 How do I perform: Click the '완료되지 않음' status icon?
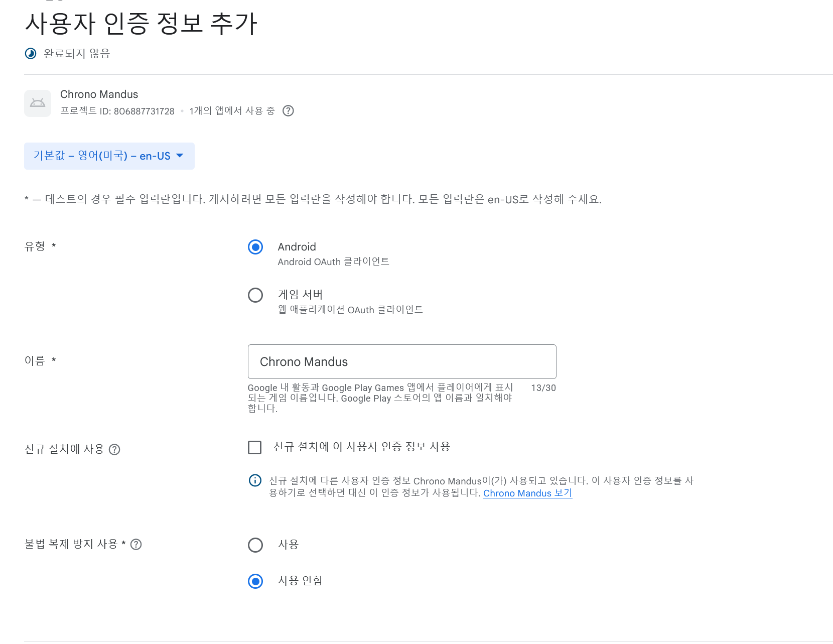(31, 54)
